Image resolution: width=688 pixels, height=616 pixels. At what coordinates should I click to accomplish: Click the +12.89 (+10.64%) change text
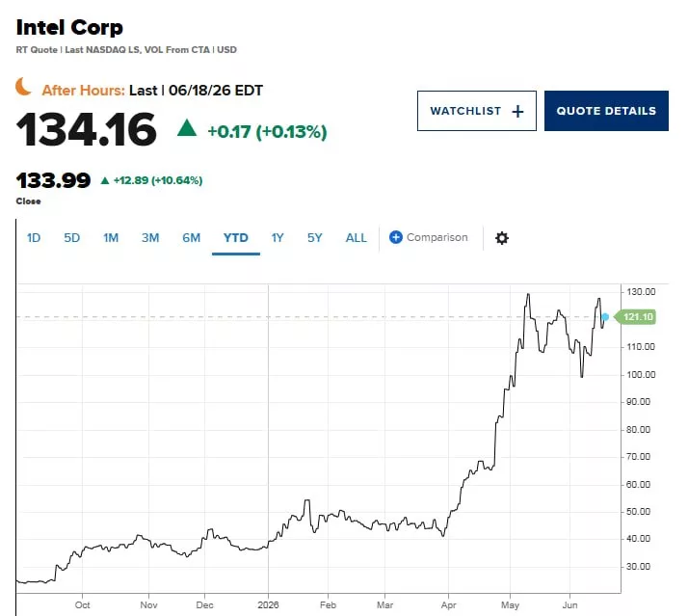tap(158, 180)
